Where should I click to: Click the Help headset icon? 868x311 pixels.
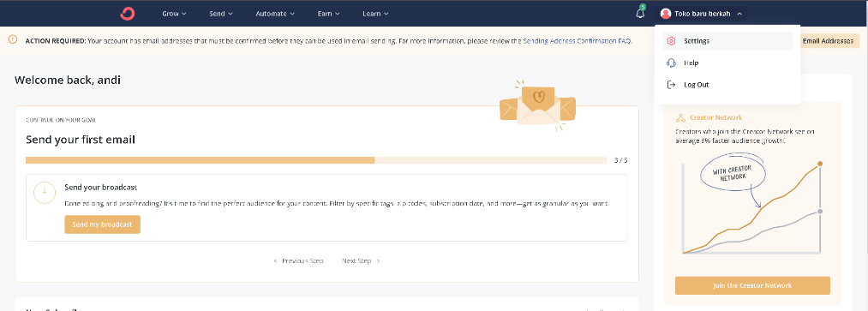672,63
